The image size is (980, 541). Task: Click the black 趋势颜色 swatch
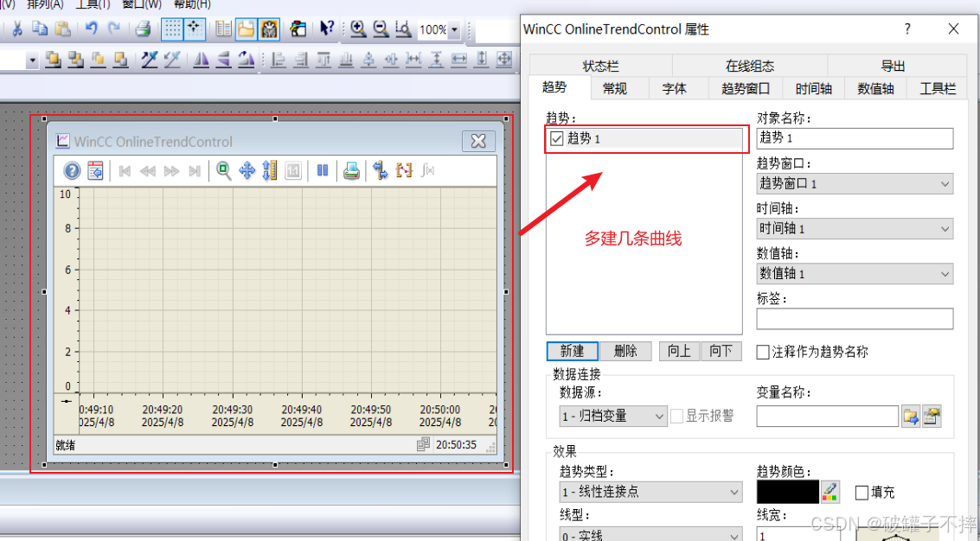(x=787, y=493)
